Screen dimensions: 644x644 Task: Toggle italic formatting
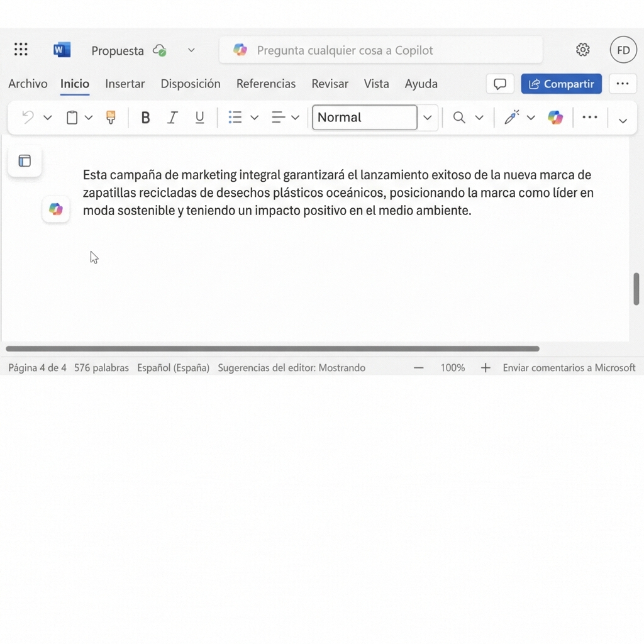point(172,117)
